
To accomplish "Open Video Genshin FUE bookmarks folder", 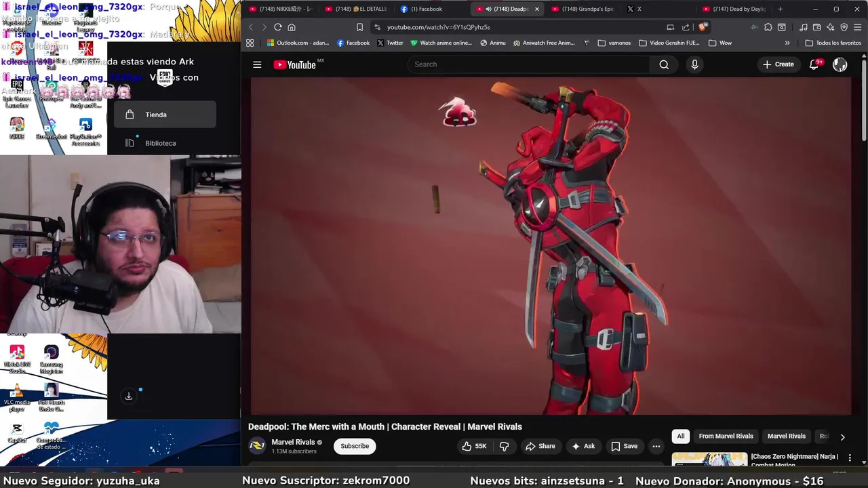I will 669,43.
